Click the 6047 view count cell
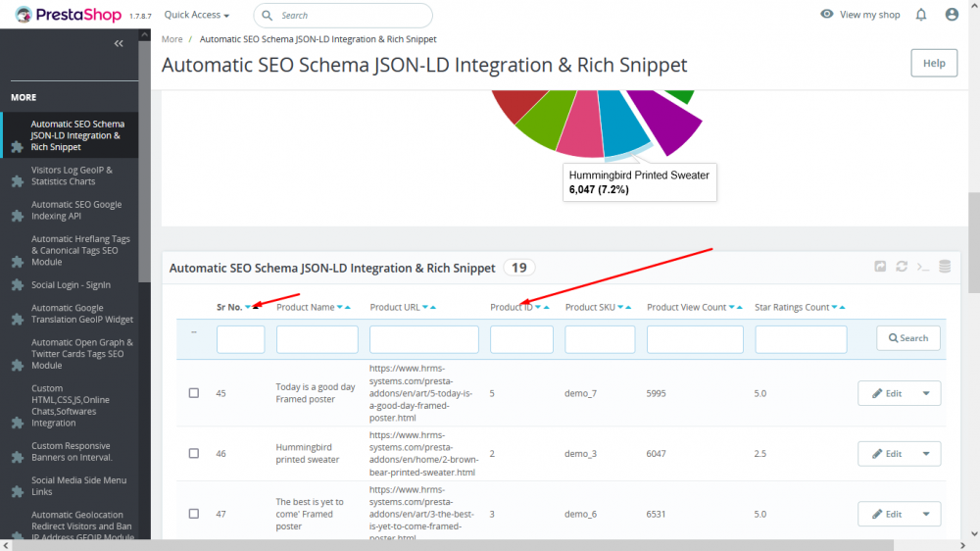Viewport: 980px width, 551px height. click(x=656, y=453)
